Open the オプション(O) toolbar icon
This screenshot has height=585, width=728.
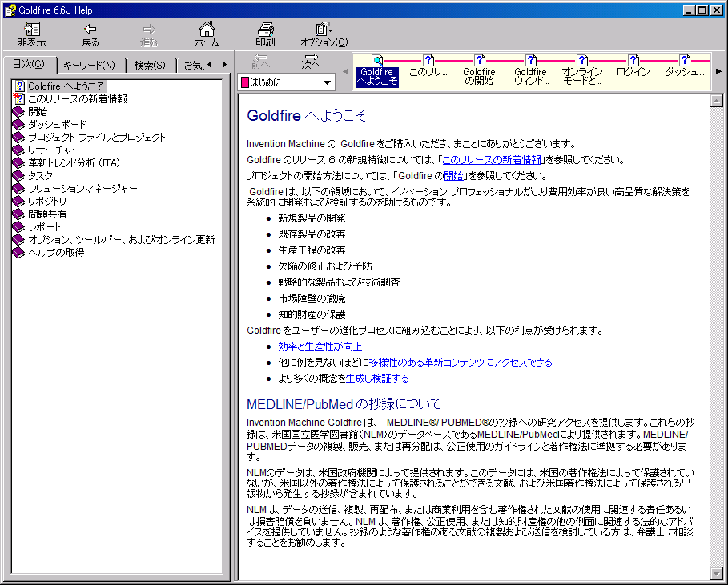click(x=324, y=34)
